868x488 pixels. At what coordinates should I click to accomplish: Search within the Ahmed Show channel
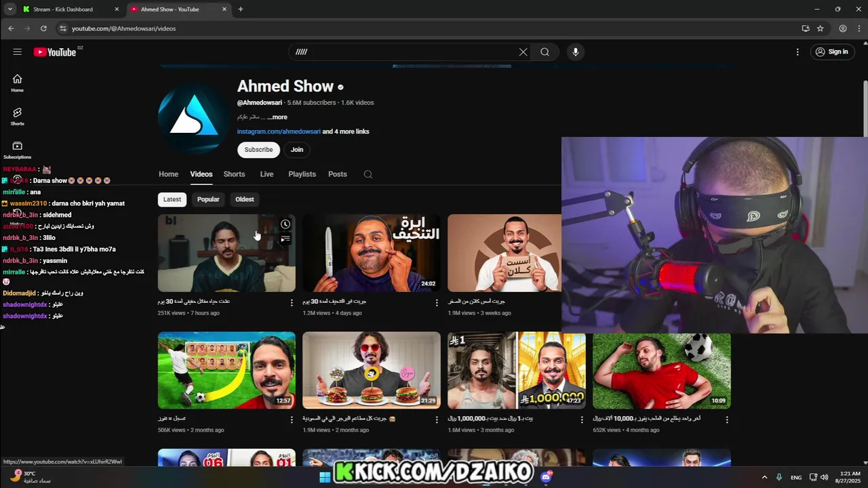tap(368, 174)
